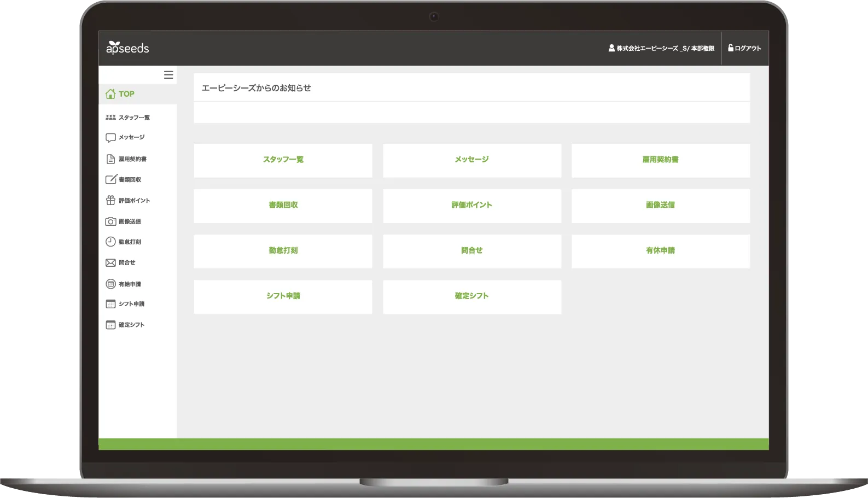Viewport: 868px width, 498px height.
Task: Click the green home icon beside TOP
Action: (x=110, y=94)
